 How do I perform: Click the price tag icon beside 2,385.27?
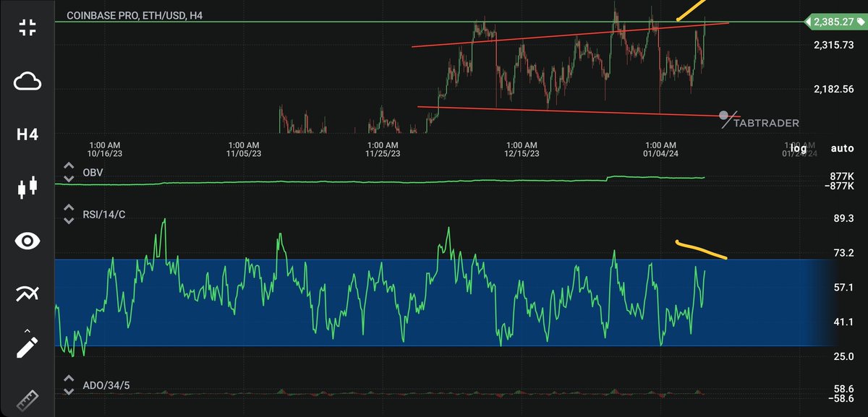point(860,22)
